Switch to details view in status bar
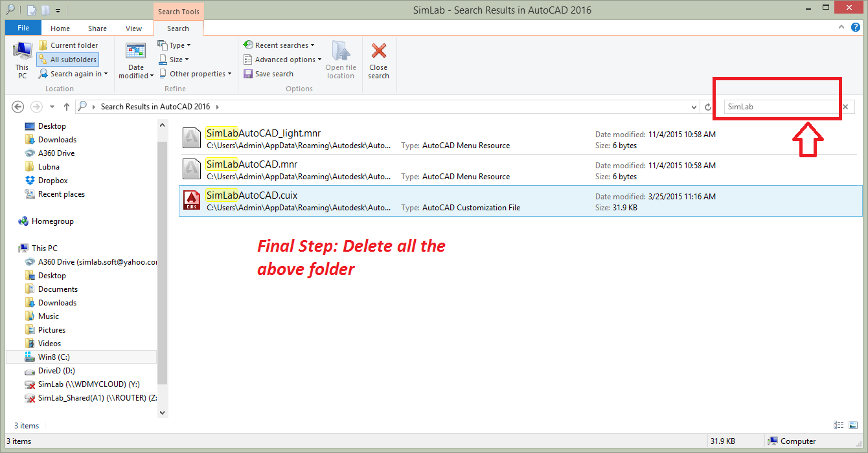Viewport: 868px width, 453px height. click(x=839, y=425)
